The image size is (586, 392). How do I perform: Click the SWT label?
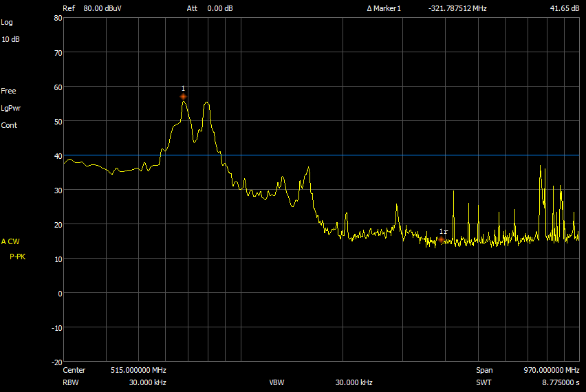(x=484, y=382)
